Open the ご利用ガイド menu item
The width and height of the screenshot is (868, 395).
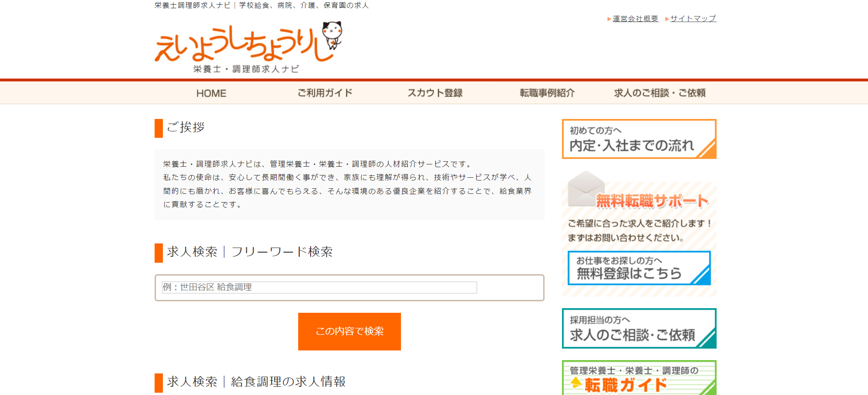325,93
